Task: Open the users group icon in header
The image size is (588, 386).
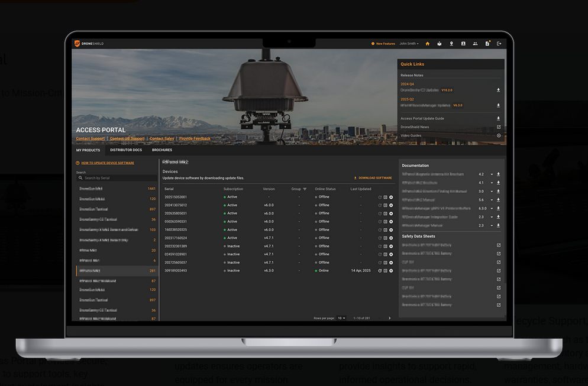Action: pos(475,44)
